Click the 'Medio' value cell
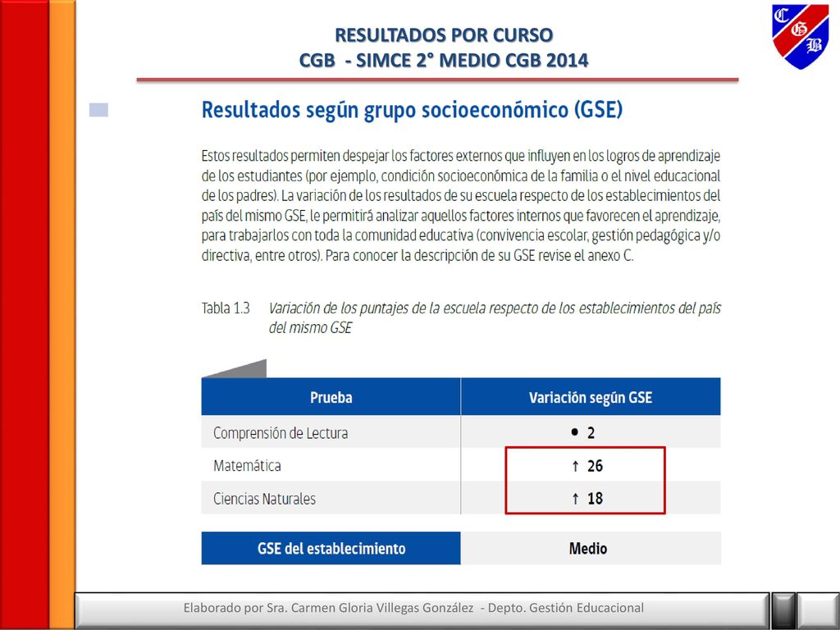 591,548
